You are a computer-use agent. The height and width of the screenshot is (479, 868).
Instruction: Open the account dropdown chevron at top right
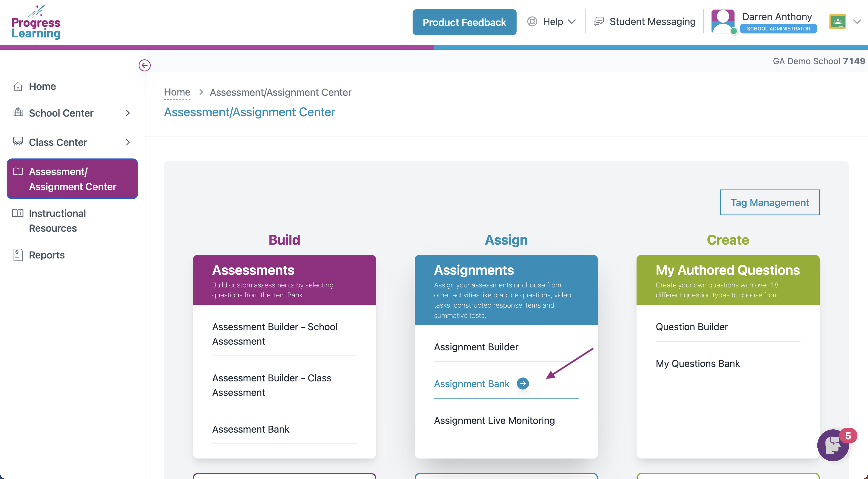coord(857,22)
